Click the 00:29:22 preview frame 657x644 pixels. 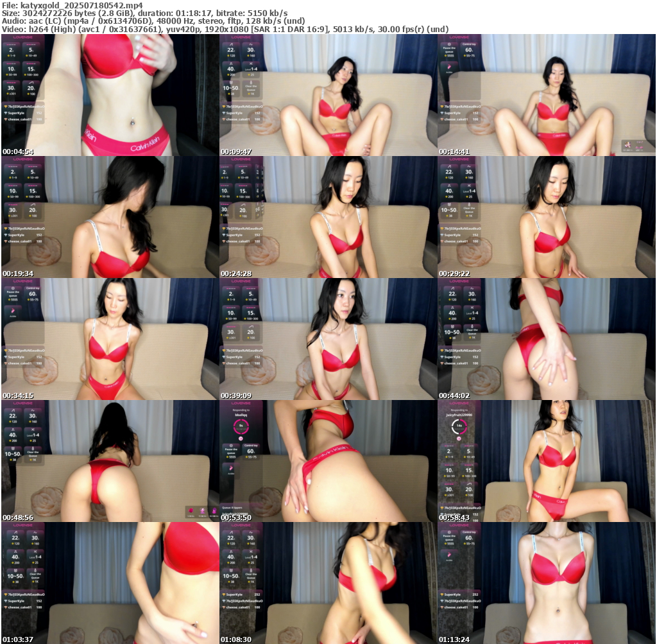pyautogui.click(x=547, y=217)
